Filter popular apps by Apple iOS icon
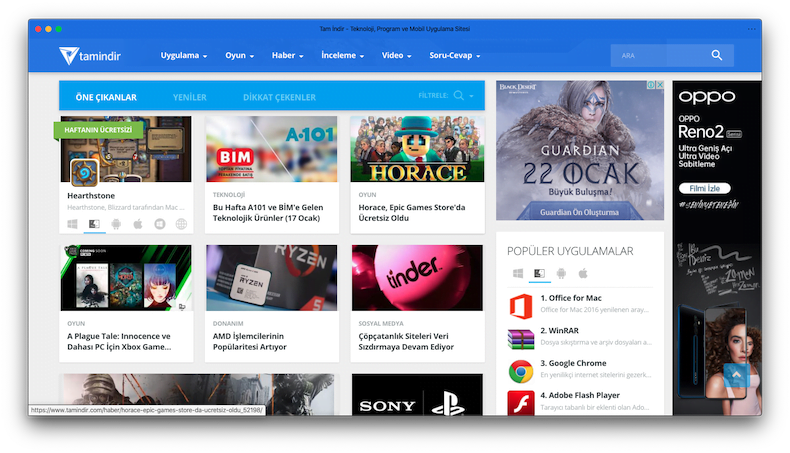Image resolution: width=790 pixels, height=453 pixels. (583, 273)
